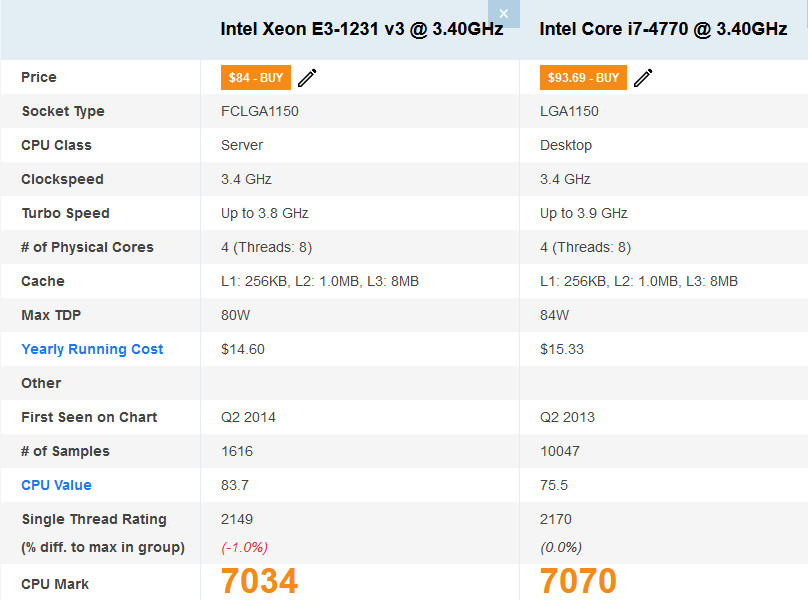This screenshot has width=808, height=600.
Task: Select the # of Samples row label
Action: tap(65, 452)
